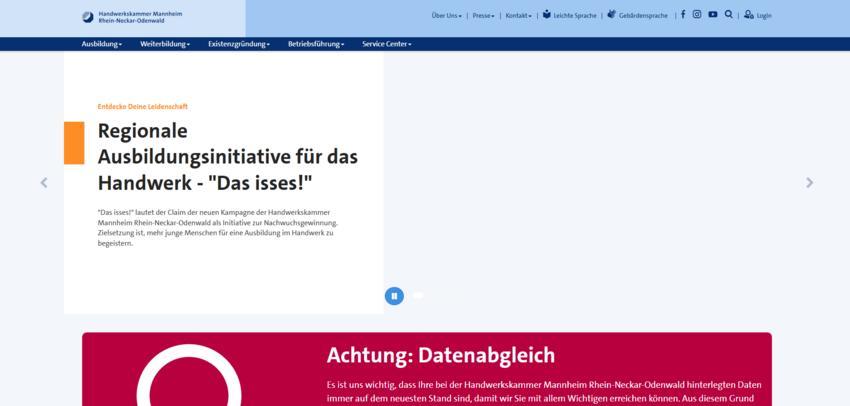Click the Leichte Sprache book icon
Screen dimensions: 850x406
point(547,15)
